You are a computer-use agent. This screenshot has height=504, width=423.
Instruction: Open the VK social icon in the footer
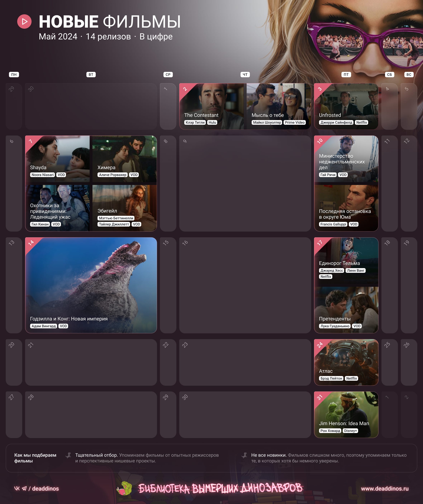(17, 488)
